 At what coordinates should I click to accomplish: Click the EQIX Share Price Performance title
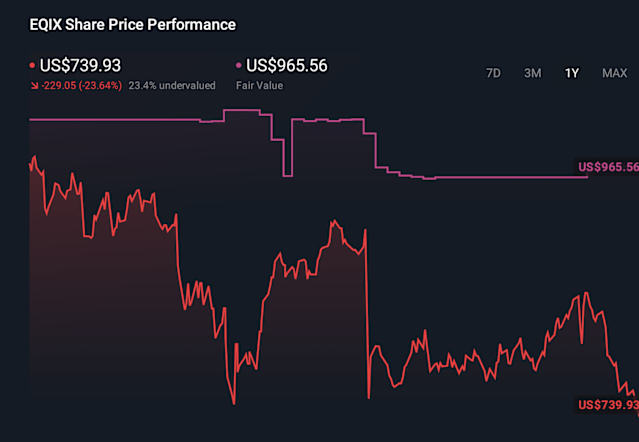[133, 23]
